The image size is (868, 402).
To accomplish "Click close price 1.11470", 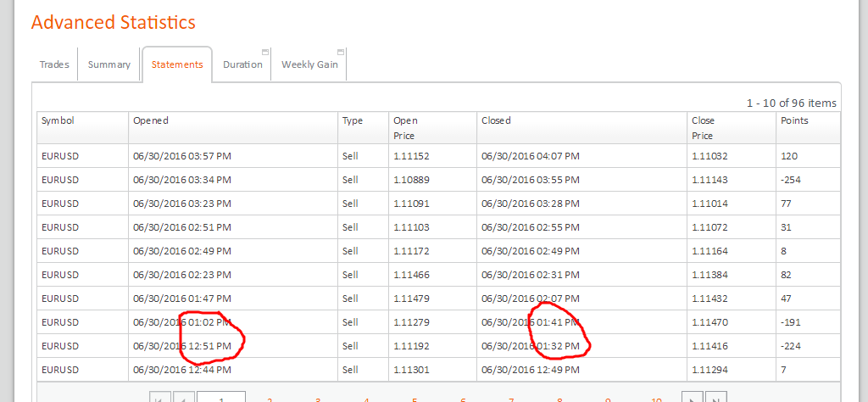I will [x=709, y=322].
